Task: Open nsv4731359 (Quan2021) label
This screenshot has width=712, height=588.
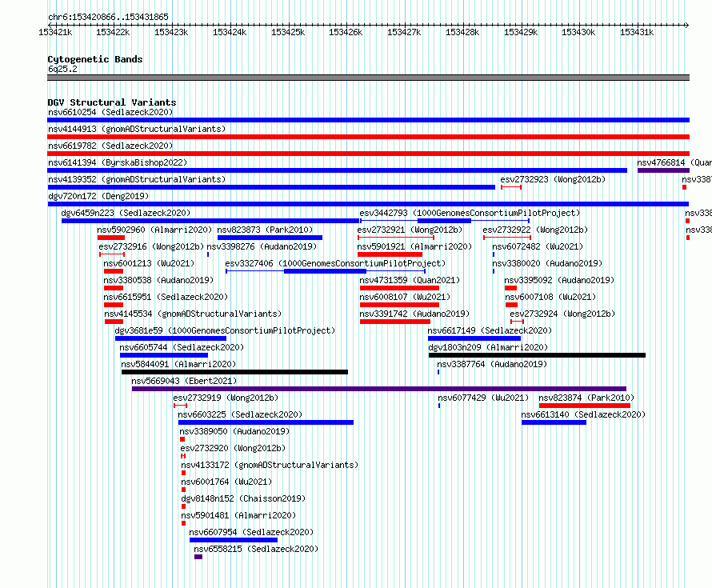Action: 410,280
